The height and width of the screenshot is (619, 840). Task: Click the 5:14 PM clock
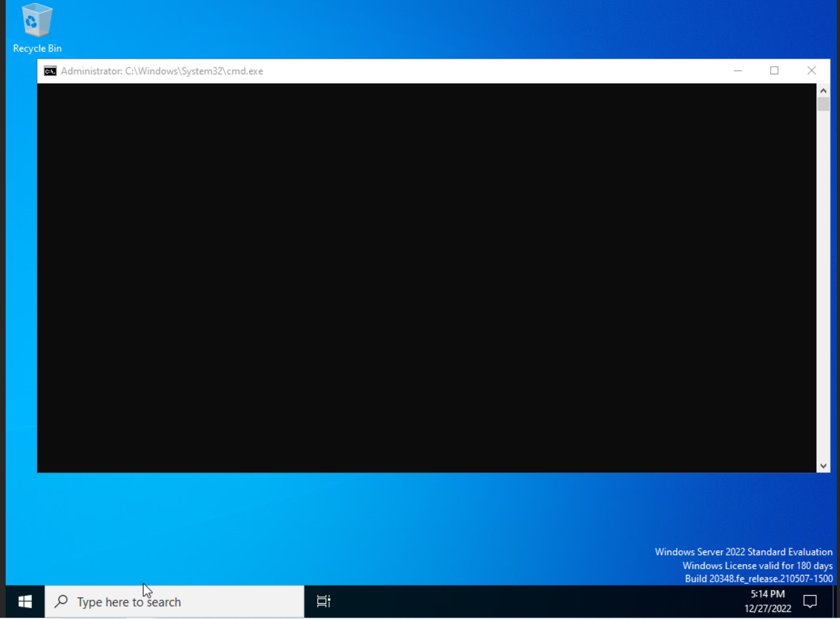(x=767, y=594)
